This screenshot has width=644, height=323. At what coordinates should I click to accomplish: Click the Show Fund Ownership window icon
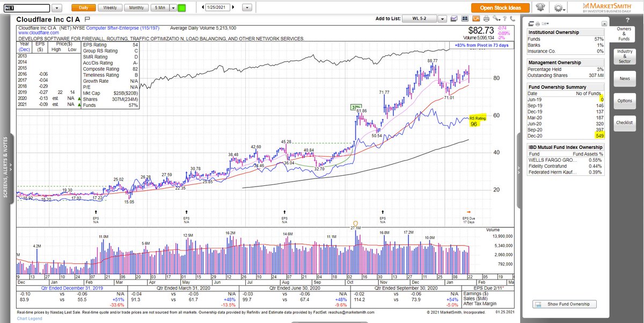tap(538, 304)
